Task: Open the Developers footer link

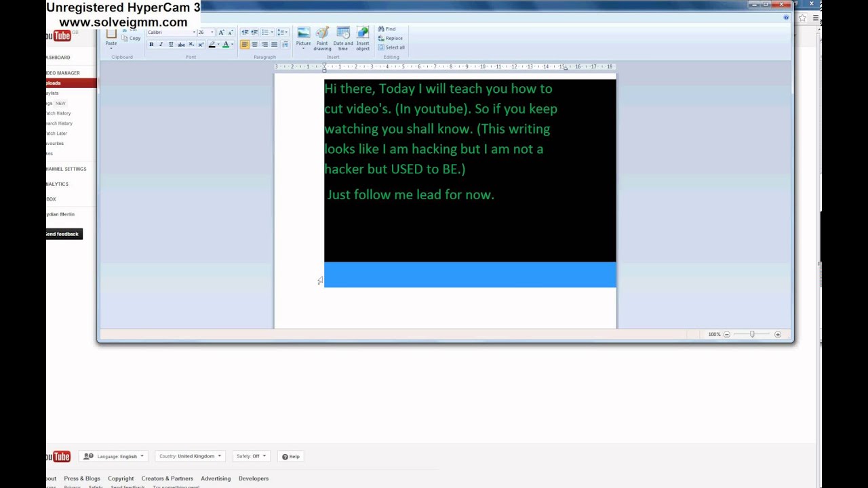Action: point(254,479)
